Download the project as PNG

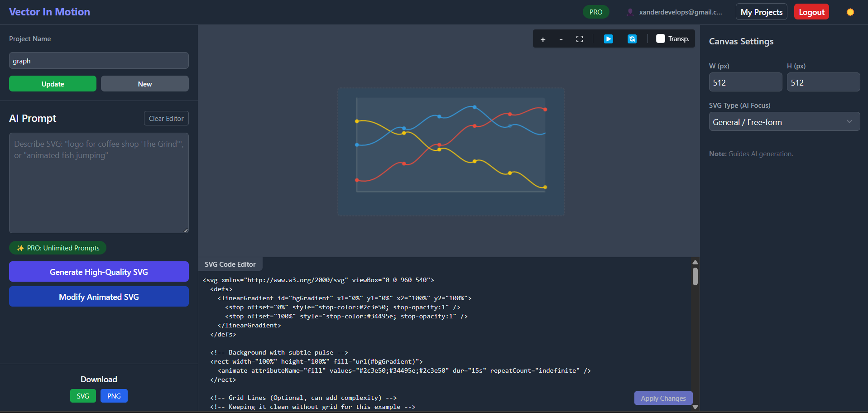point(114,396)
